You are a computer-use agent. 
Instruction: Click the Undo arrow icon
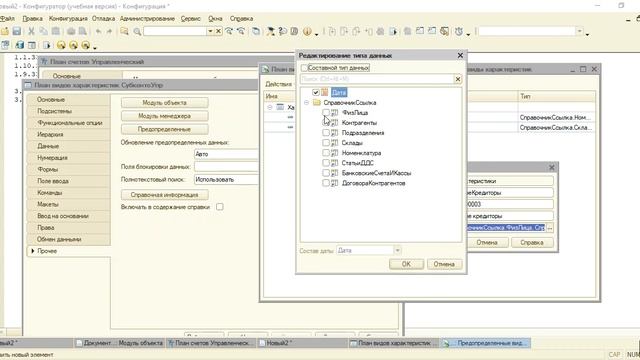point(98,31)
